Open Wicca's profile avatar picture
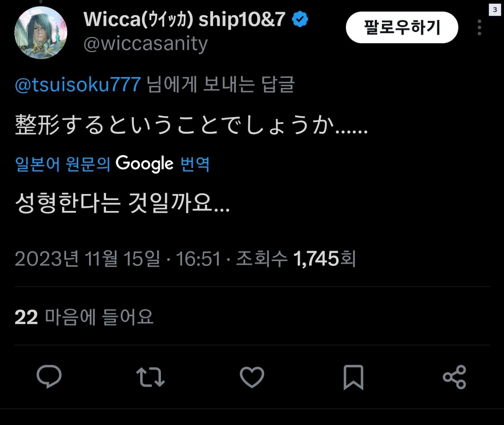504x425 pixels. (41, 33)
